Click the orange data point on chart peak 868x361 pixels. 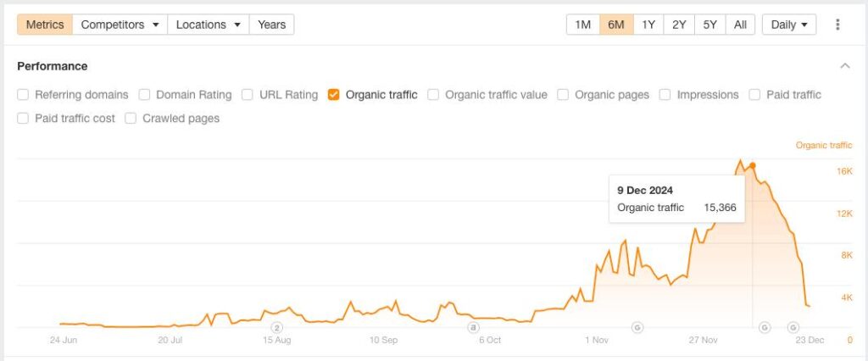753,165
